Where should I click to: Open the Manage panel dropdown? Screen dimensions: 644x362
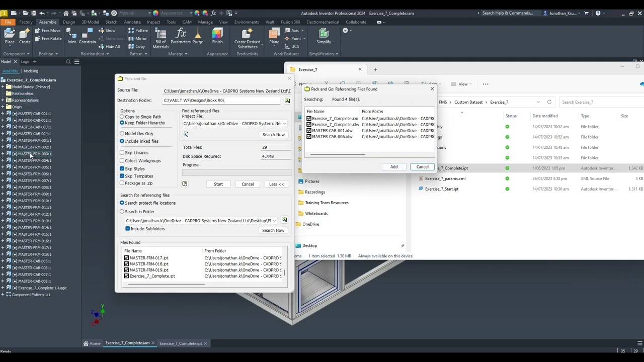(x=178, y=54)
